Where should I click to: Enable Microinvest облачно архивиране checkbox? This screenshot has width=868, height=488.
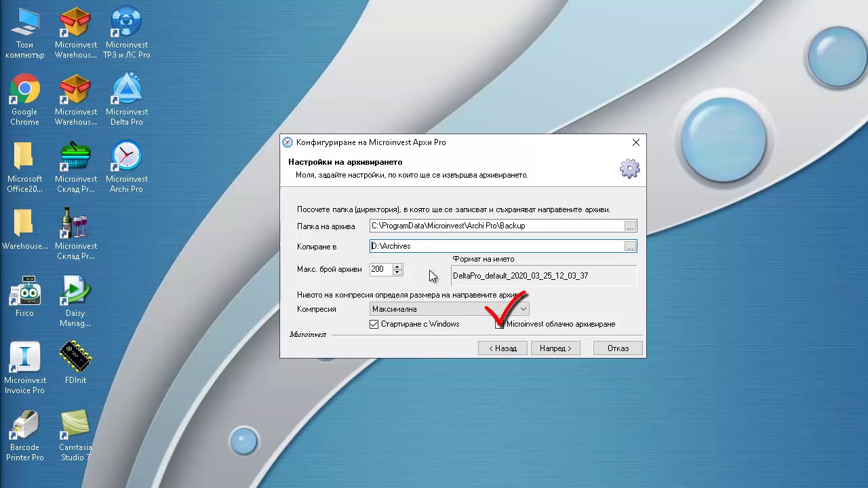coord(500,324)
